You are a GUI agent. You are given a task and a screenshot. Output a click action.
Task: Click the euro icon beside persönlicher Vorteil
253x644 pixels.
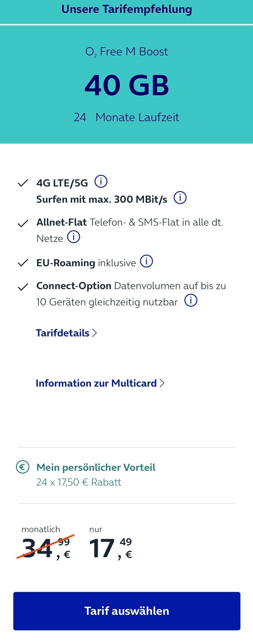(x=23, y=467)
